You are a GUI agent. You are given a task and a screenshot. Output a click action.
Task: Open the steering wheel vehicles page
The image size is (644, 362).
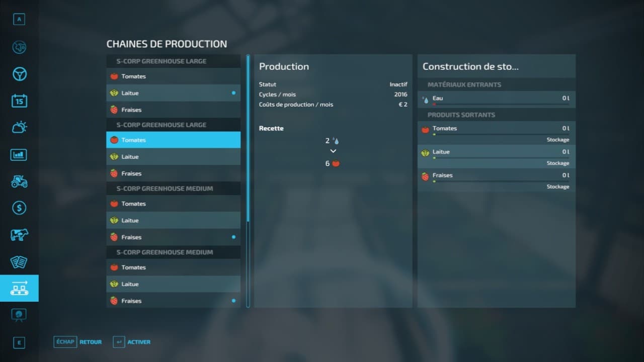[19, 74]
